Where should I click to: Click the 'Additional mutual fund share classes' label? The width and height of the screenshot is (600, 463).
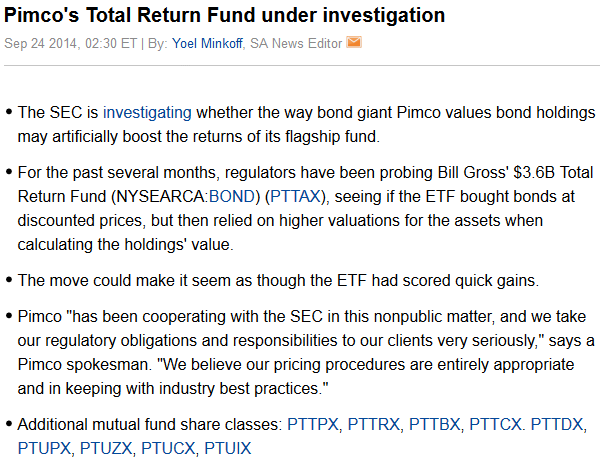coord(150,424)
